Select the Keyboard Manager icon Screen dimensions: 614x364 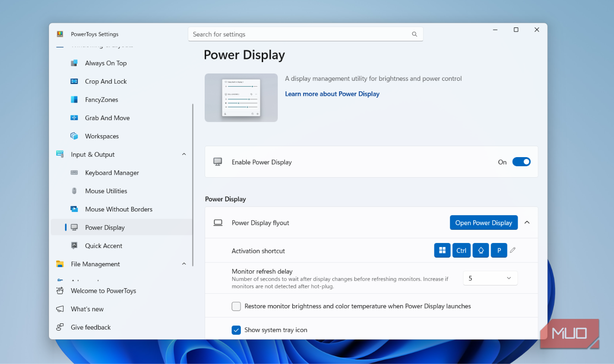tap(74, 173)
